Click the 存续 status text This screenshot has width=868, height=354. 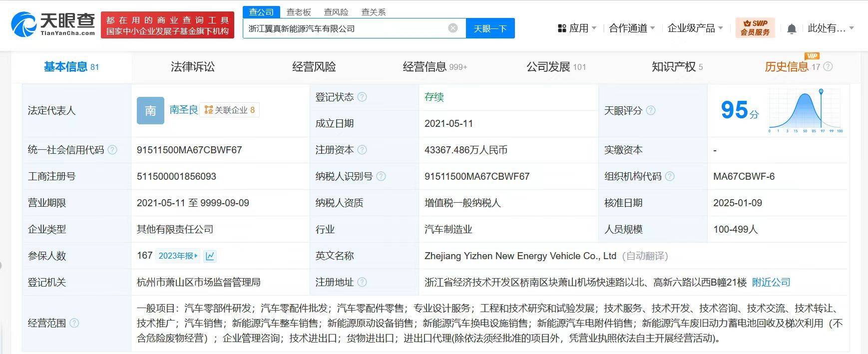pos(434,97)
